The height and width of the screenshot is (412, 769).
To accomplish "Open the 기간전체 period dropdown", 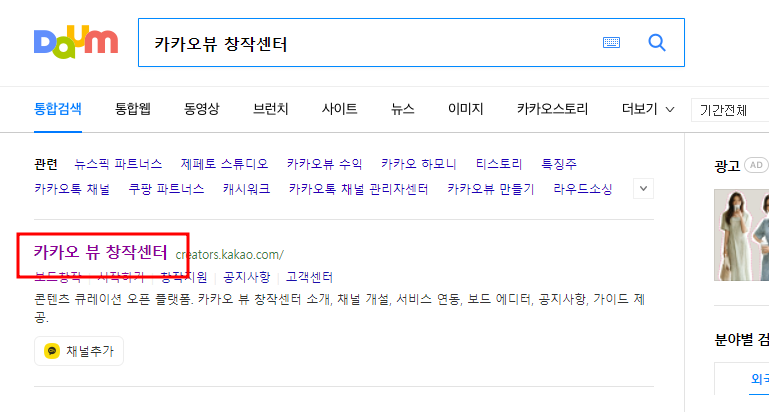I will pos(730,110).
